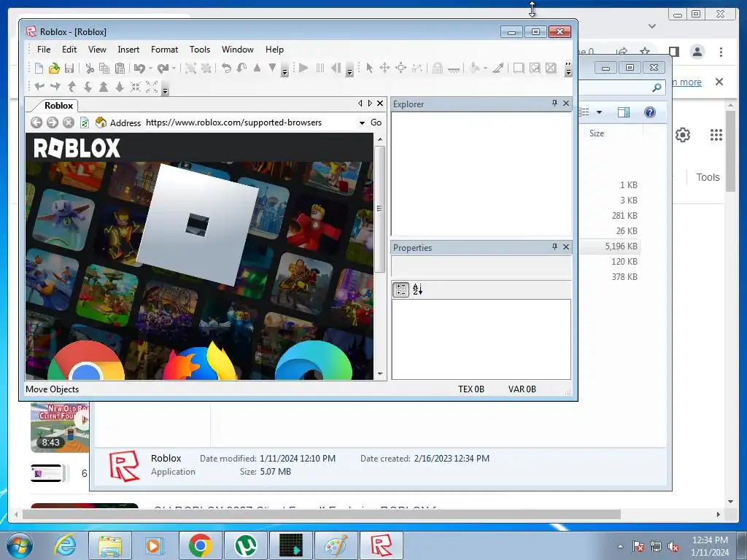Click the uTorrent taskbar icon

pyautogui.click(x=245, y=545)
